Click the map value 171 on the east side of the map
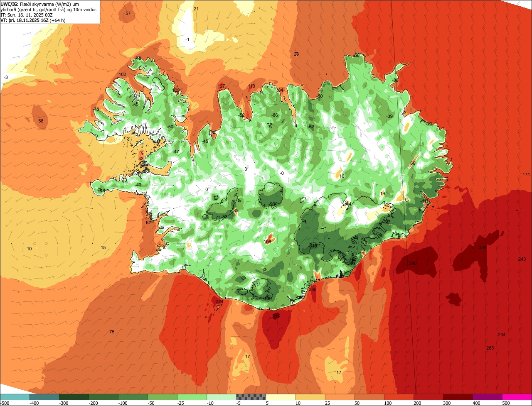Image resolution: width=532 pixels, height=406 pixels. click(x=526, y=174)
